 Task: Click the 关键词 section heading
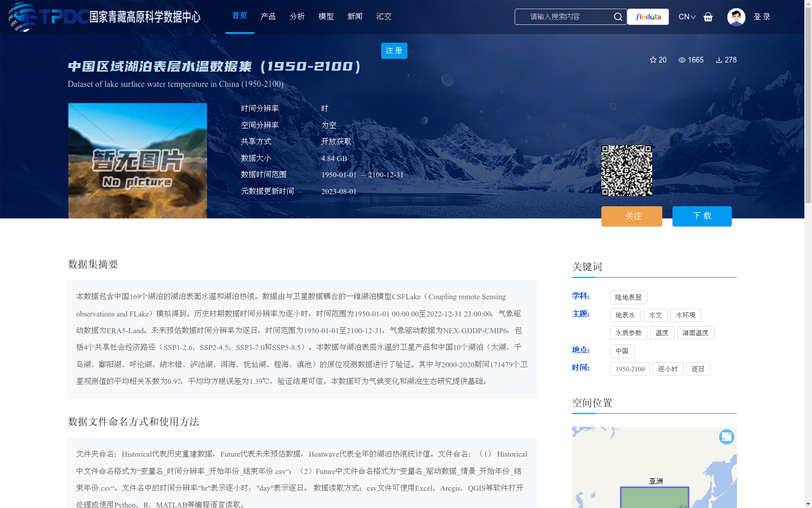point(587,267)
